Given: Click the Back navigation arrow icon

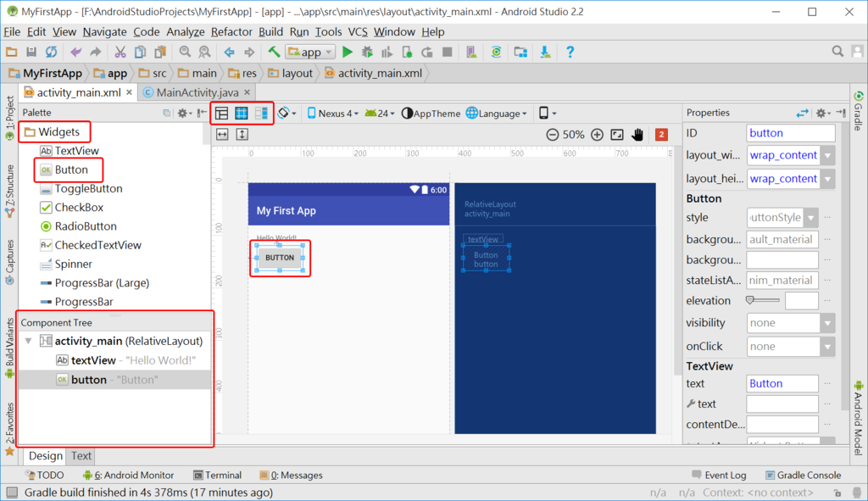Looking at the screenshot, I should tap(229, 52).
